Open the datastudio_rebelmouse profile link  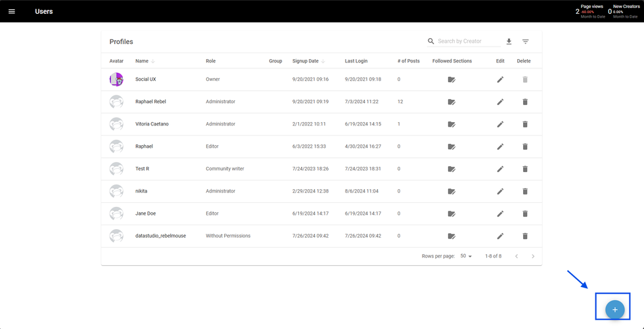[160, 236]
